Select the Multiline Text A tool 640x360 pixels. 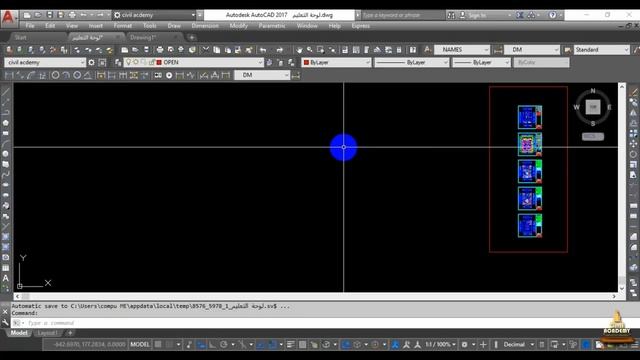click(x=6, y=278)
